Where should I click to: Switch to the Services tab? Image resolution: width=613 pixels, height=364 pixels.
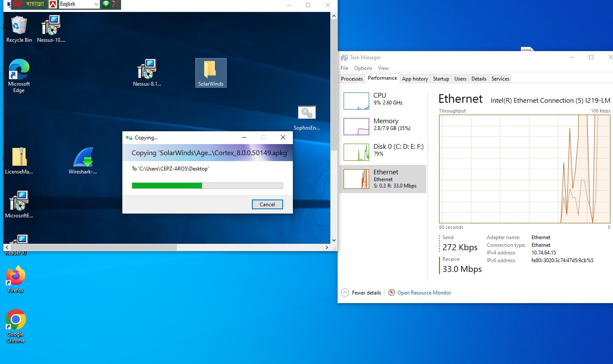500,79
